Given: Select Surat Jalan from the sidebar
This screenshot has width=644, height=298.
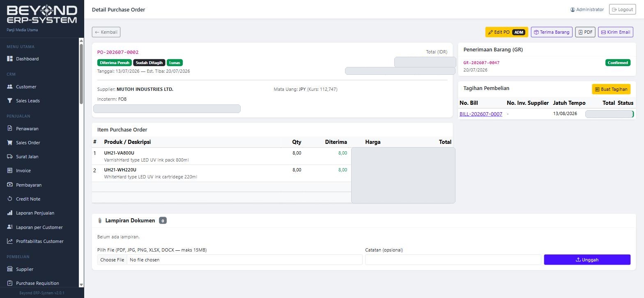Looking at the screenshot, I should pos(39,157).
